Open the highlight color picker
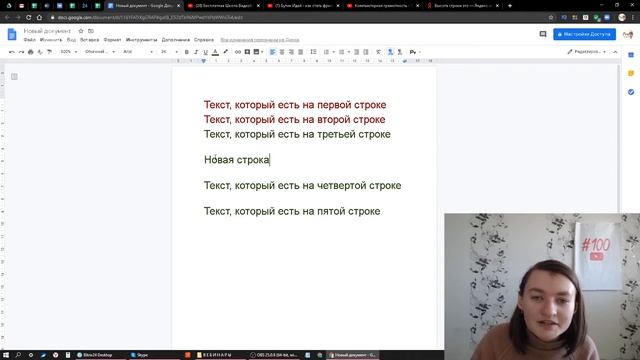The width and height of the screenshot is (640, 360). pyautogui.click(x=225, y=52)
